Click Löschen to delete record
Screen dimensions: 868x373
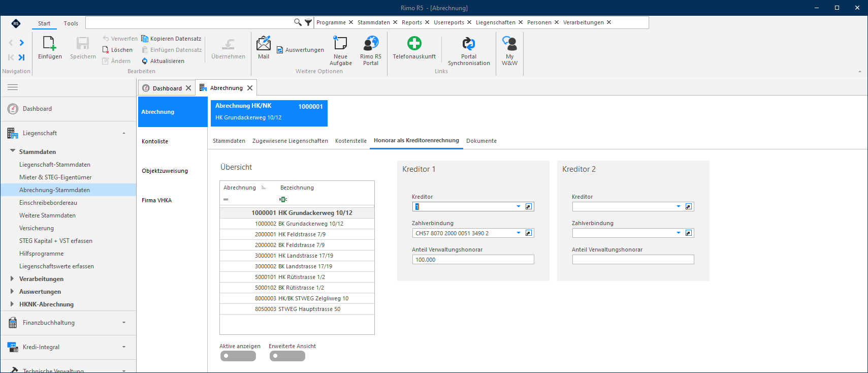tap(117, 50)
